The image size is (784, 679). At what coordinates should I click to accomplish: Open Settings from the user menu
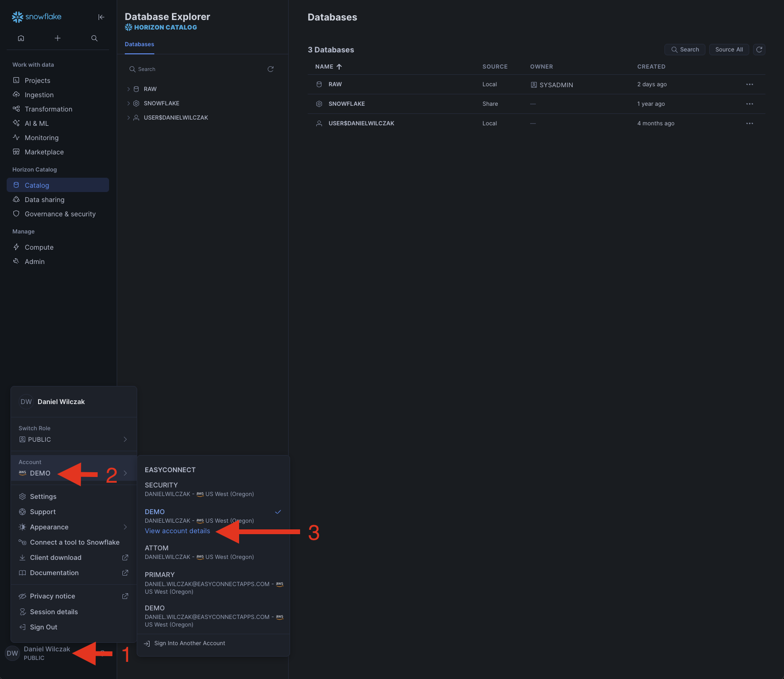click(x=43, y=497)
